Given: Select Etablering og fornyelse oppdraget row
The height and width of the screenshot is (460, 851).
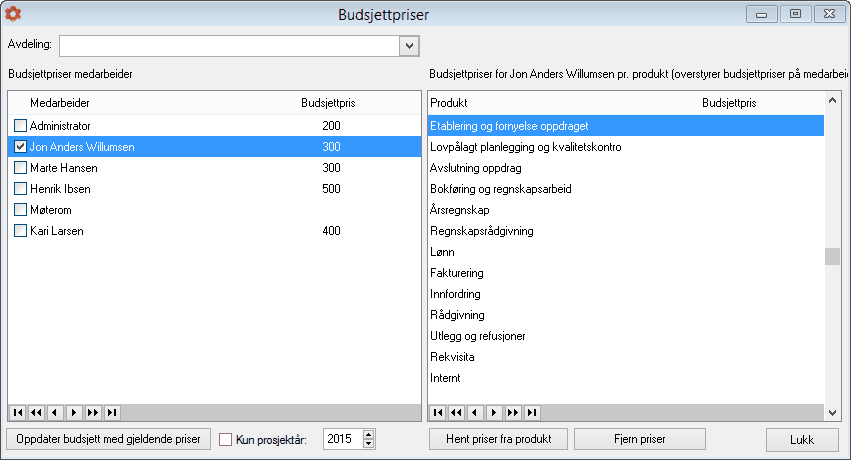Looking at the screenshot, I should (x=626, y=126).
